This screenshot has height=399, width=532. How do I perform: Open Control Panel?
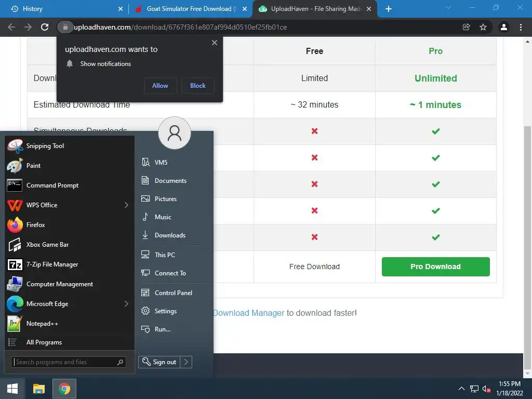(174, 293)
